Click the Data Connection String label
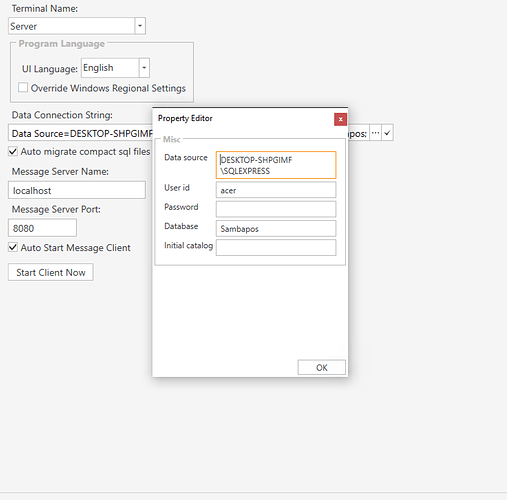This screenshot has width=507, height=500. (62, 115)
